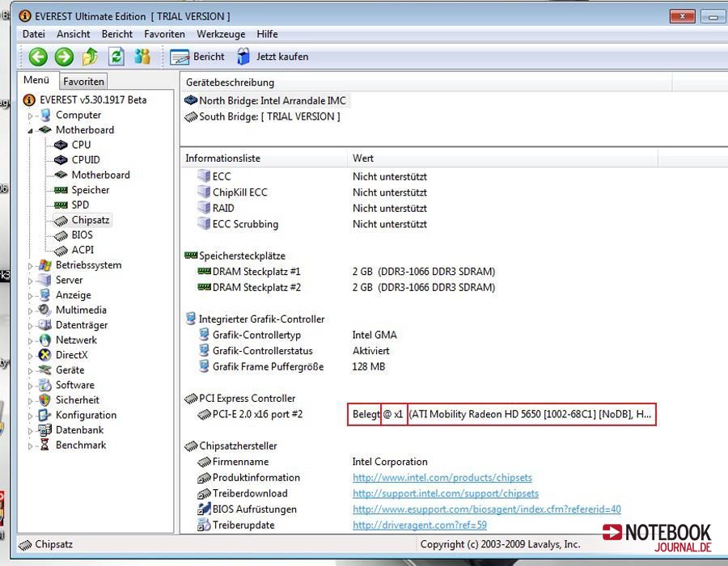Expand the Betriebssystem tree node
728x566 pixels.
pos(31,266)
